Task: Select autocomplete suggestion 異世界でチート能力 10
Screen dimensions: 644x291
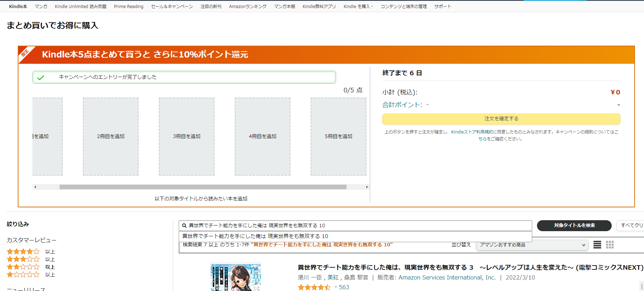Action: (355, 236)
